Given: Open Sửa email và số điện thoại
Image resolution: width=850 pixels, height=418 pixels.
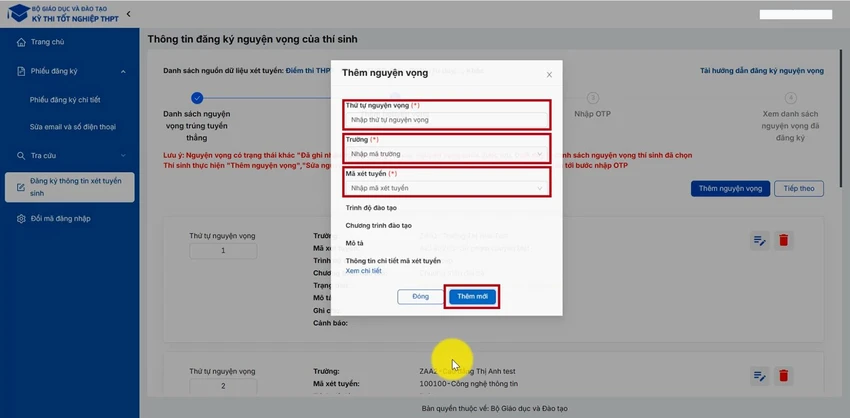Looking at the screenshot, I should (x=73, y=127).
